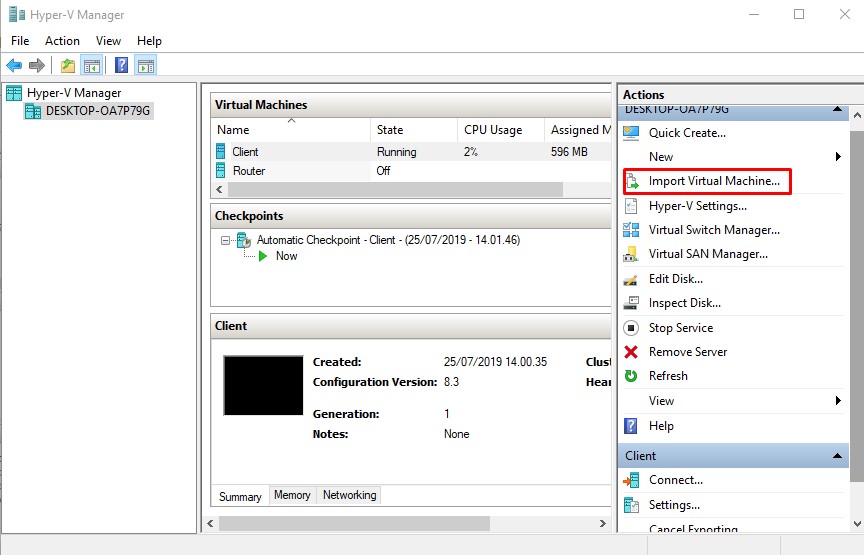The height and width of the screenshot is (555, 864).
Task: Click the Automatic Checkpoint icon
Action: (244, 240)
